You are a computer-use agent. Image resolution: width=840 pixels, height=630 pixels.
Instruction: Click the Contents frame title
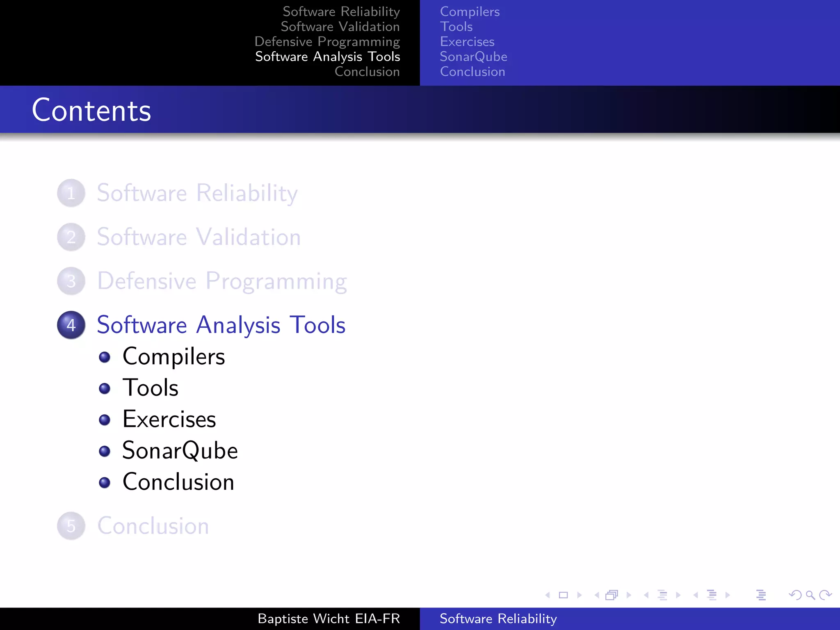tap(91, 110)
